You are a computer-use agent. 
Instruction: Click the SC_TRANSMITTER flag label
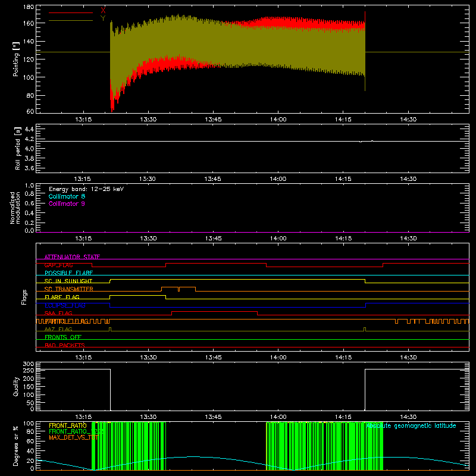tap(69, 289)
